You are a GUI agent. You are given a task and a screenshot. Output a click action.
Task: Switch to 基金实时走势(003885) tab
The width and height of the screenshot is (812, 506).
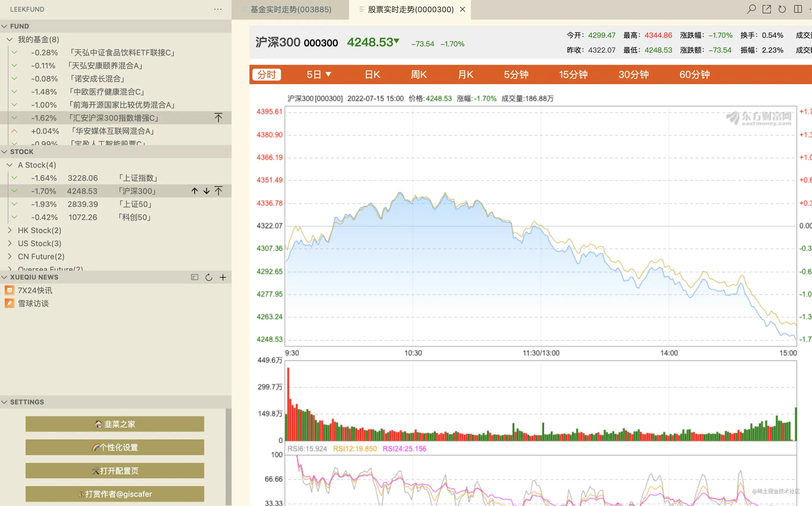(x=291, y=10)
